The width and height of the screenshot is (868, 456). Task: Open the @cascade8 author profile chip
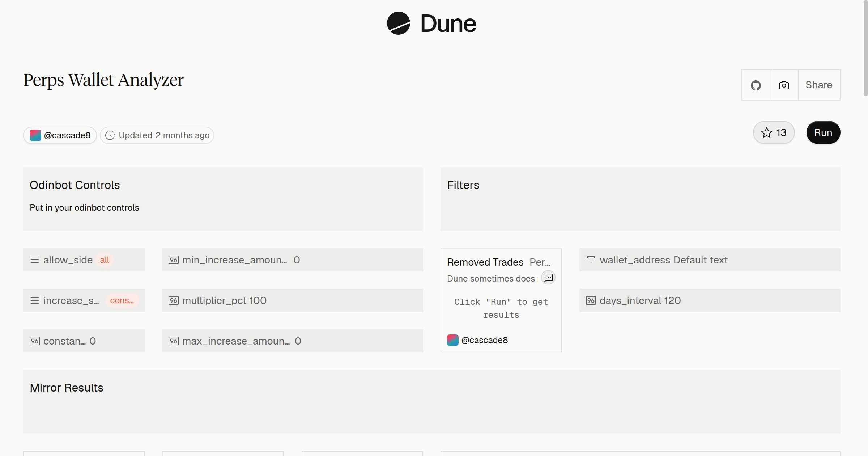tap(60, 135)
